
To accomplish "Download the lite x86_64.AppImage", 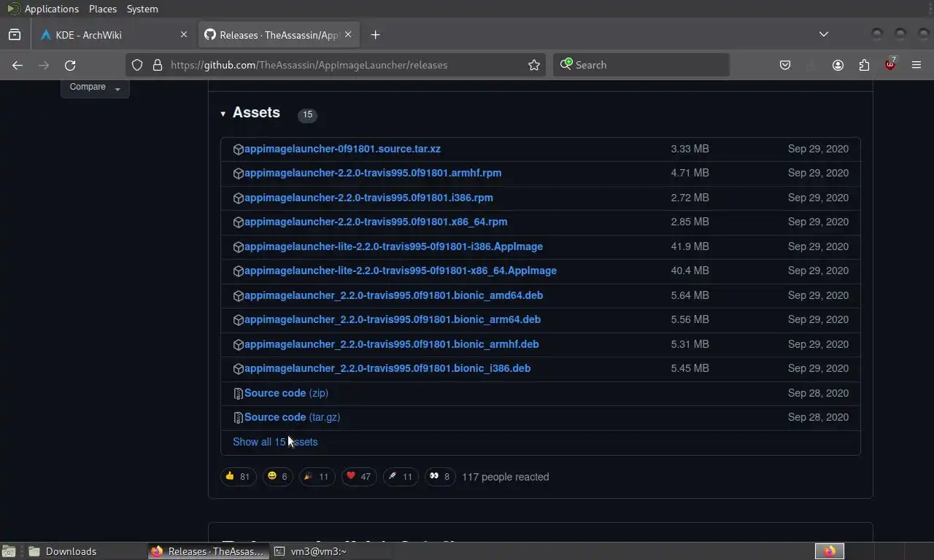I will click(401, 271).
